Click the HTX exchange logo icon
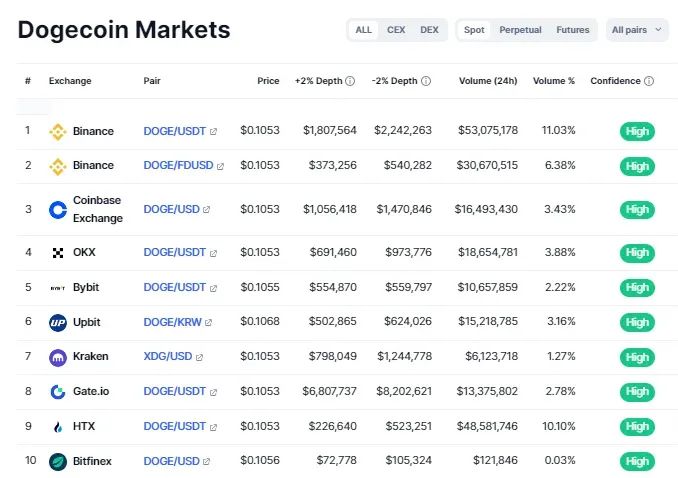 (x=57, y=426)
